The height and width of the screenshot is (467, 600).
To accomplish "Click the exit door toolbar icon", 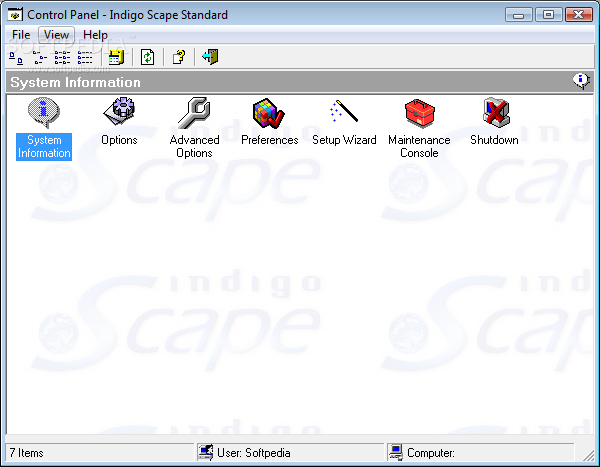I will [x=210, y=57].
